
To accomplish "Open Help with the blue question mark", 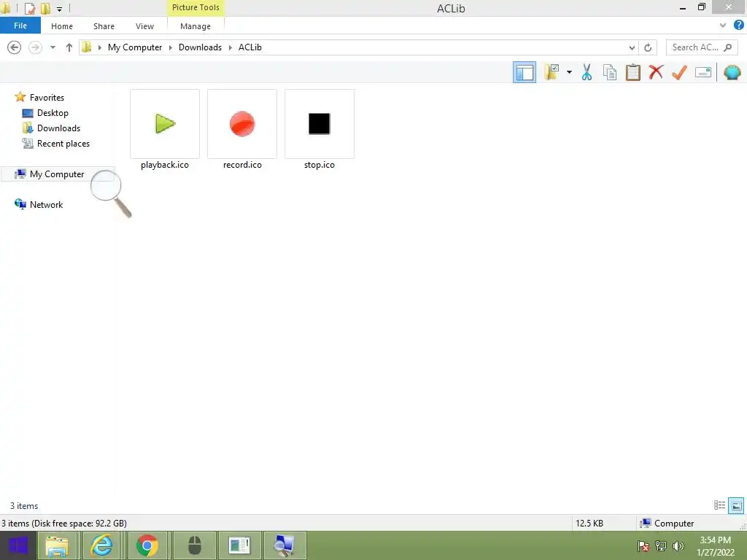I will (x=738, y=26).
